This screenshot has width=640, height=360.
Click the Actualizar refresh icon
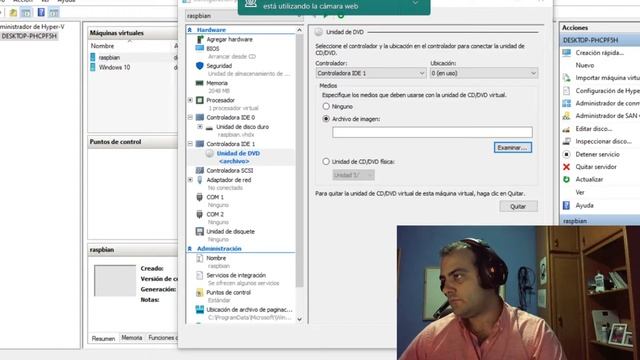567,179
